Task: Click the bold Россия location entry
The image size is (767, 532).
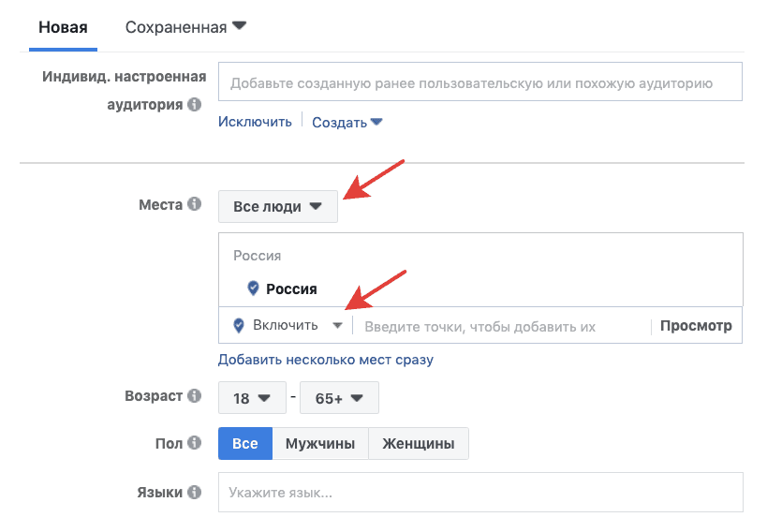Action: point(291,288)
